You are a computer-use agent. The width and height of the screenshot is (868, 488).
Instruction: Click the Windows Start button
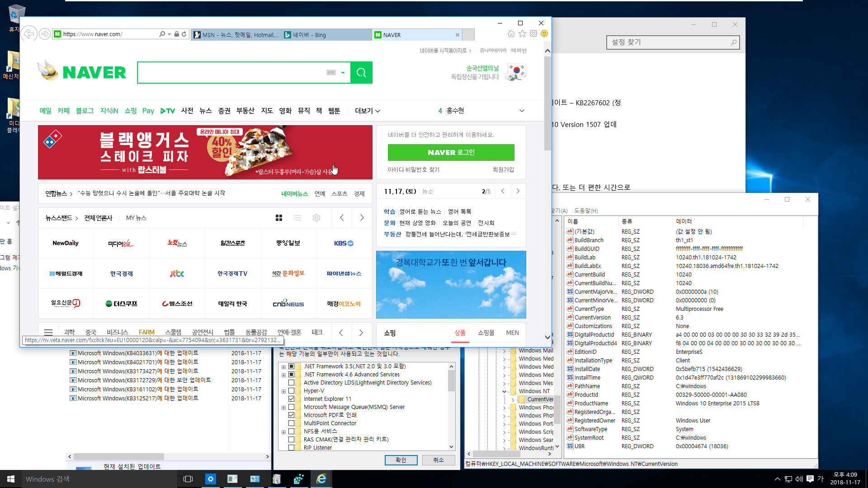coord(11,479)
